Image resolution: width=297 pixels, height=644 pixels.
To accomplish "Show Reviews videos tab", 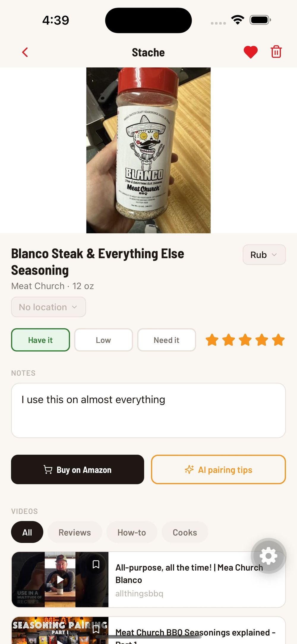I will (x=75, y=532).
